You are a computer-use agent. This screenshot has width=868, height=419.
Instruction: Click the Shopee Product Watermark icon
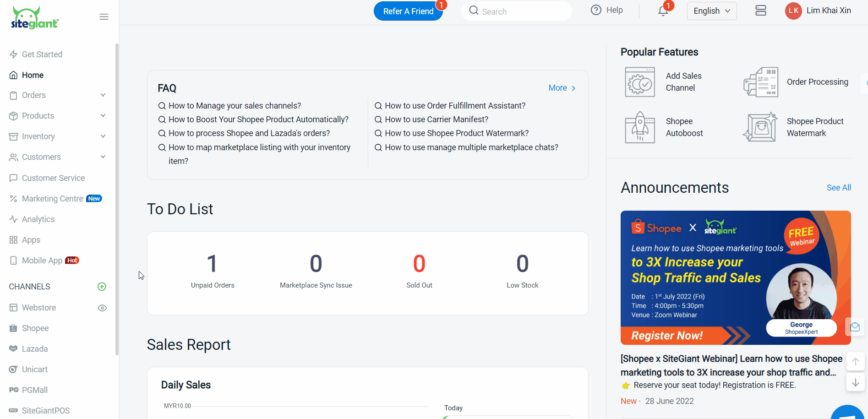tap(760, 127)
